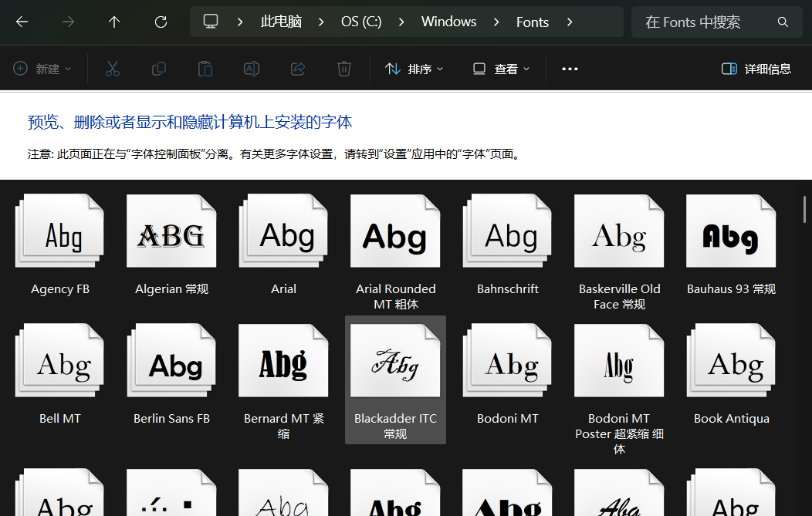Screen dimensions: 812x516
Task: Click the search magnifier icon
Action: coord(783,22)
